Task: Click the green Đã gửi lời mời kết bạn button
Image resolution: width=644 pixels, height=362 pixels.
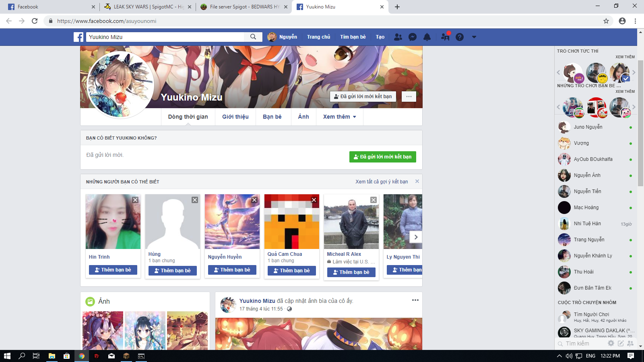Action: (x=383, y=157)
